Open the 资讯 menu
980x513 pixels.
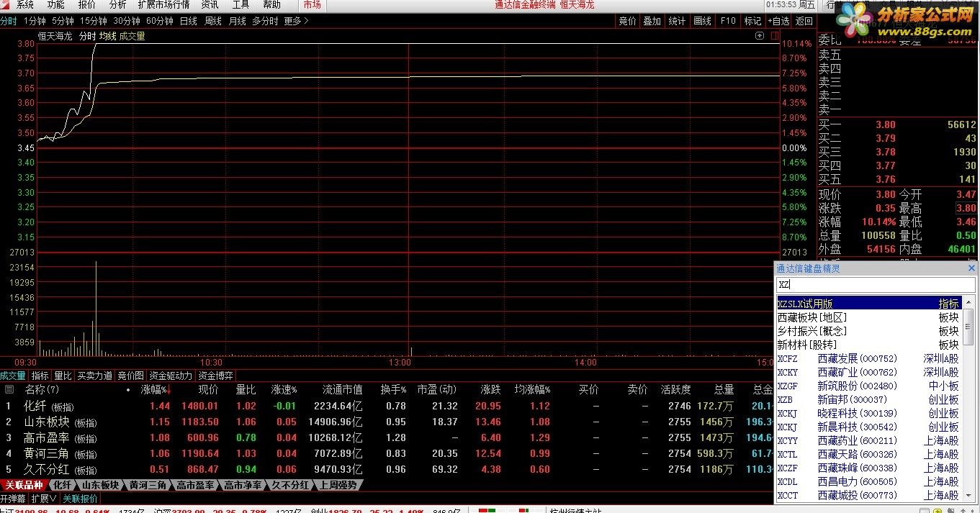pyautogui.click(x=210, y=5)
